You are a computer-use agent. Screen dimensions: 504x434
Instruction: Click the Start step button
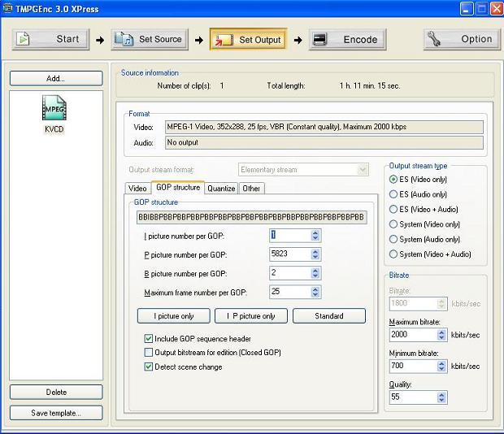(x=50, y=39)
